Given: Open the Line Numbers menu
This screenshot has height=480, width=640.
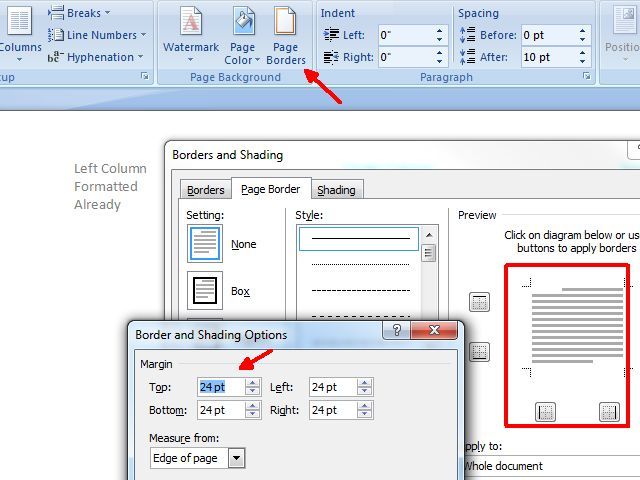Looking at the screenshot, I should tap(97, 35).
